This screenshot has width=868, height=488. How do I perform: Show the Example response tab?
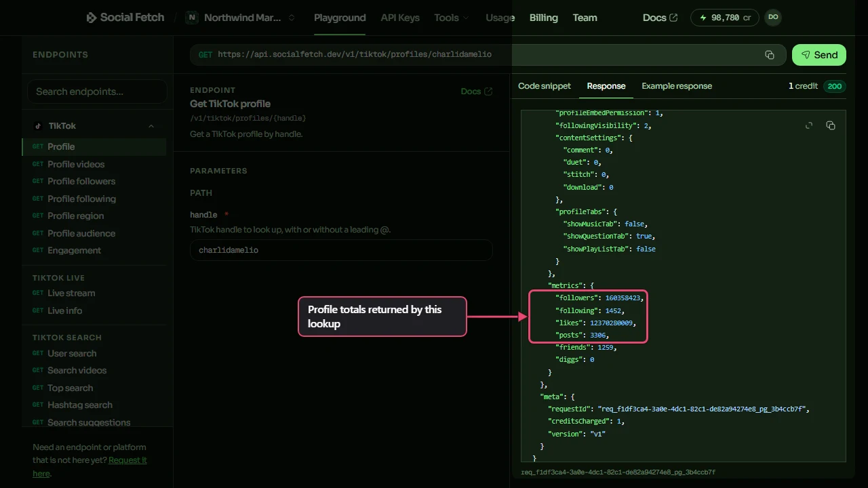[x=677, y=86]
